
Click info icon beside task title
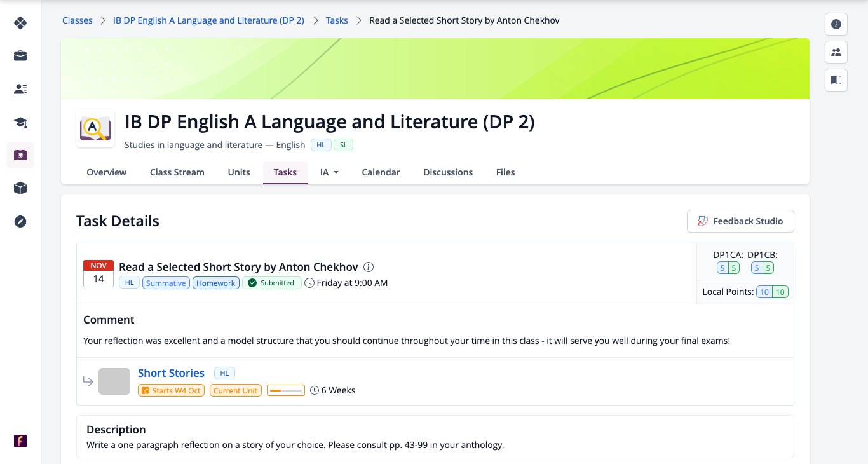[369, 267]
